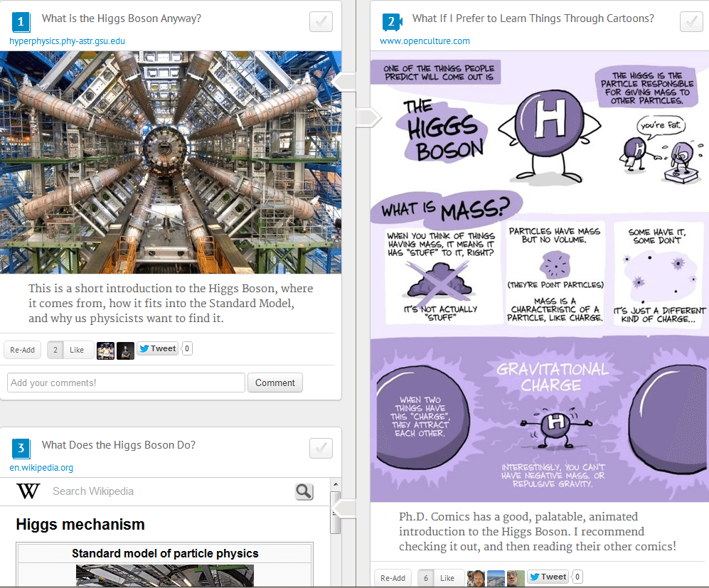Open second liker avatar in step 2
This screenshot has width=709, height=588.
496,579
